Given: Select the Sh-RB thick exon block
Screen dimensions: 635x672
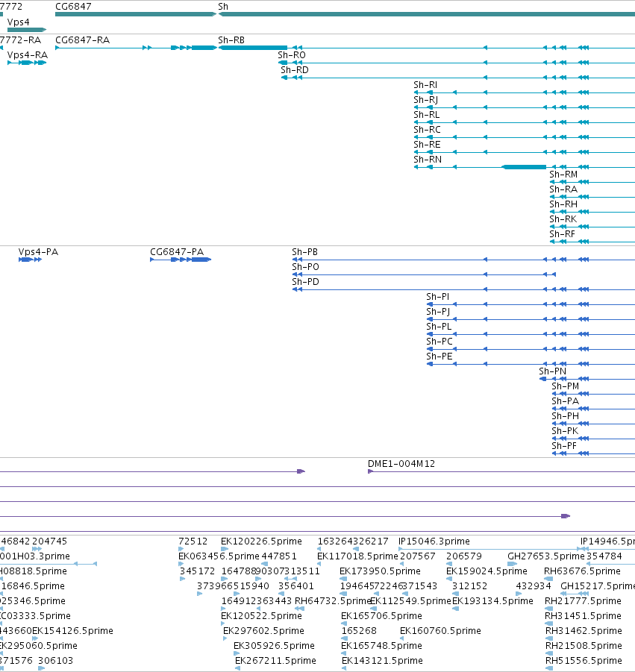Looking at the screenshot, I should (x=253, y=48).
